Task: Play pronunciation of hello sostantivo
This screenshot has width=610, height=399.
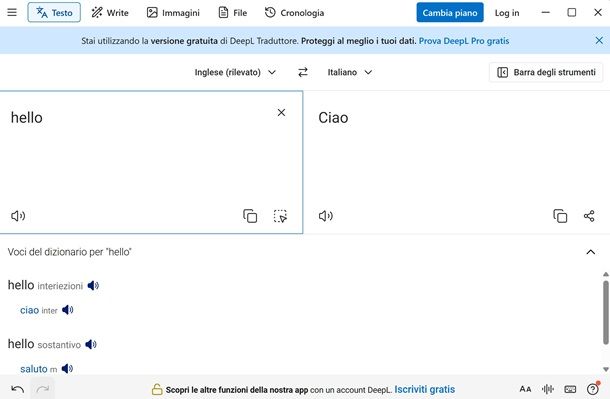Action: point(91,345)
